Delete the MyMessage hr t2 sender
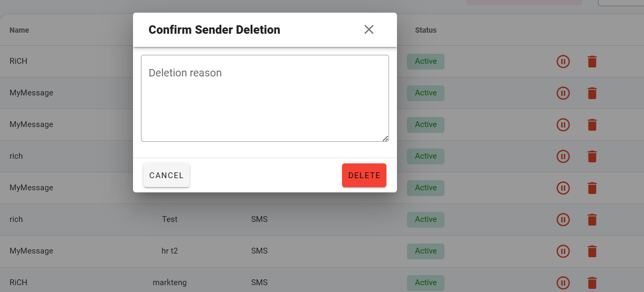The image size is (644, 292). pos(592,251)
